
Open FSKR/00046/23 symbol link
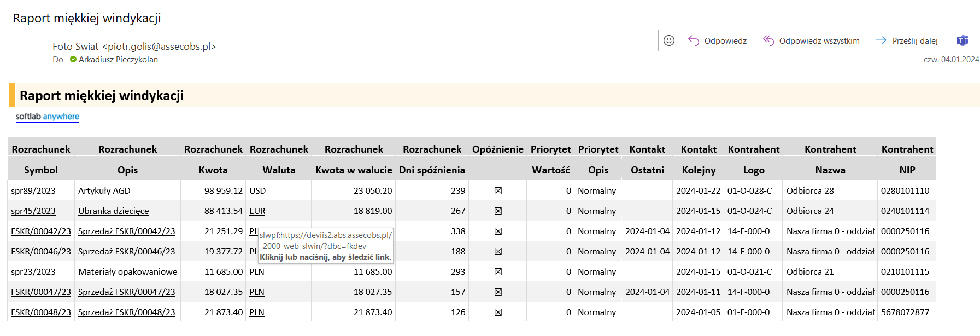41,252
